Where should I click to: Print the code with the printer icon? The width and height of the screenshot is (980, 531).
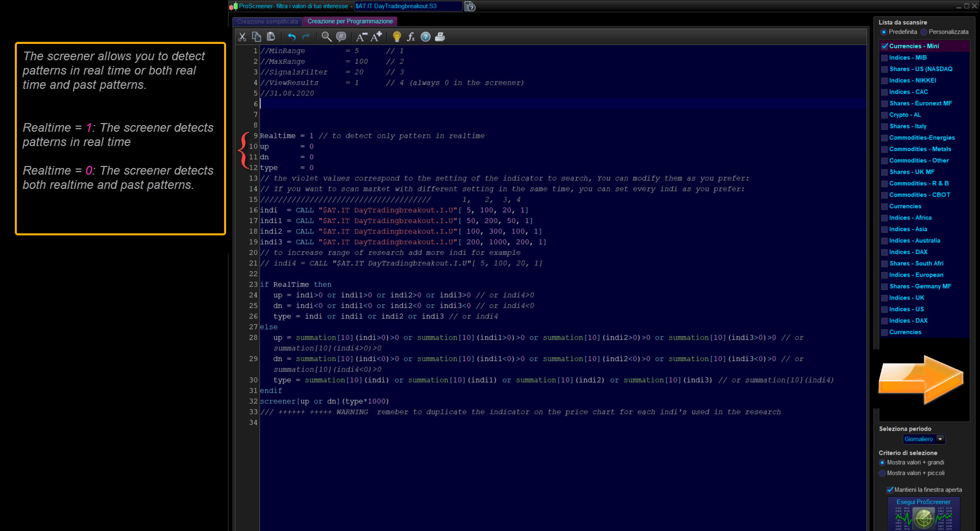[x=440, y=37]
